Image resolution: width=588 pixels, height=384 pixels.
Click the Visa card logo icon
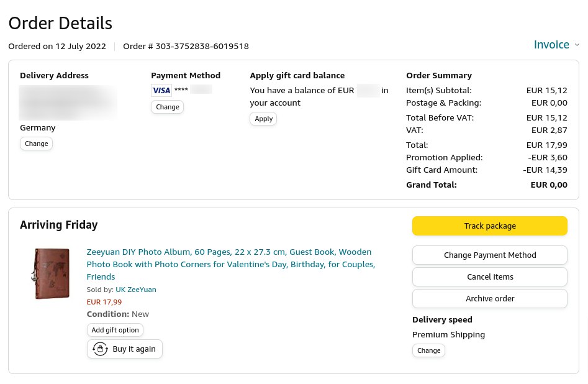161,90
